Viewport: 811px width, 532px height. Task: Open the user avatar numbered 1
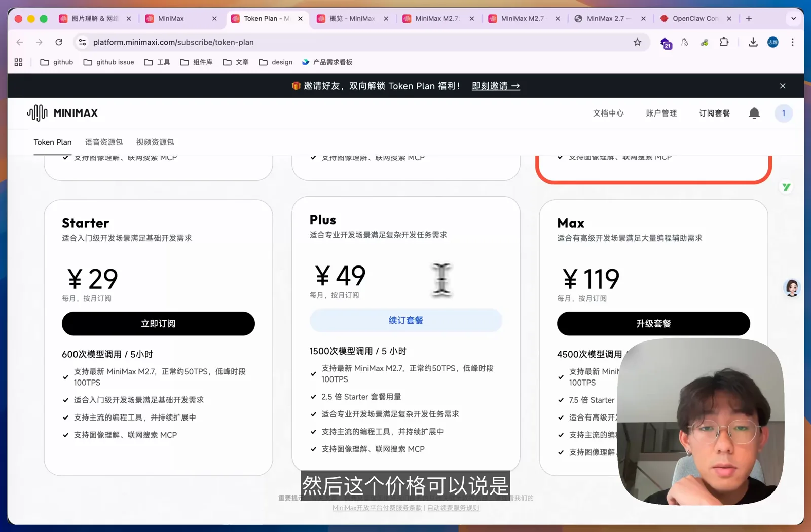(x=783, y=113)
